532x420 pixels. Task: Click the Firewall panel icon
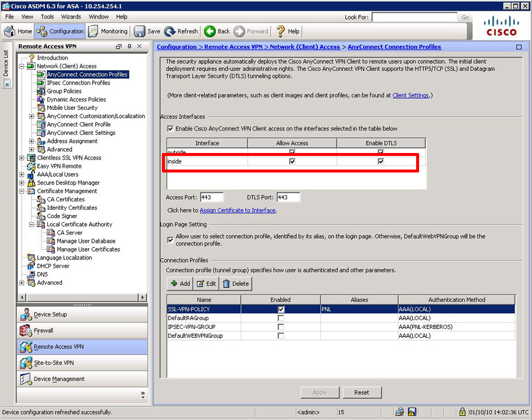26,331
